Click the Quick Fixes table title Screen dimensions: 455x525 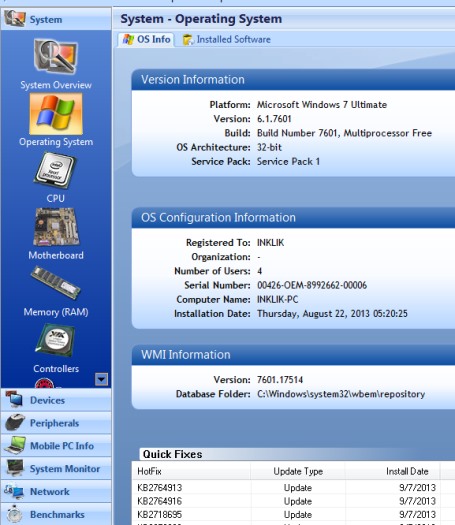coord(172,454)
